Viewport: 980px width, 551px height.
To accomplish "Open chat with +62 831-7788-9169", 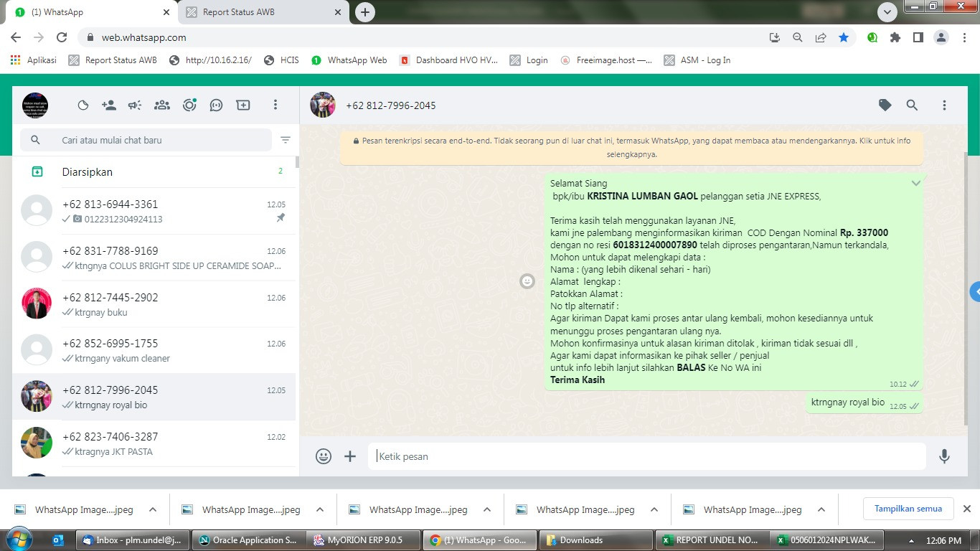I will coord(154,258).
